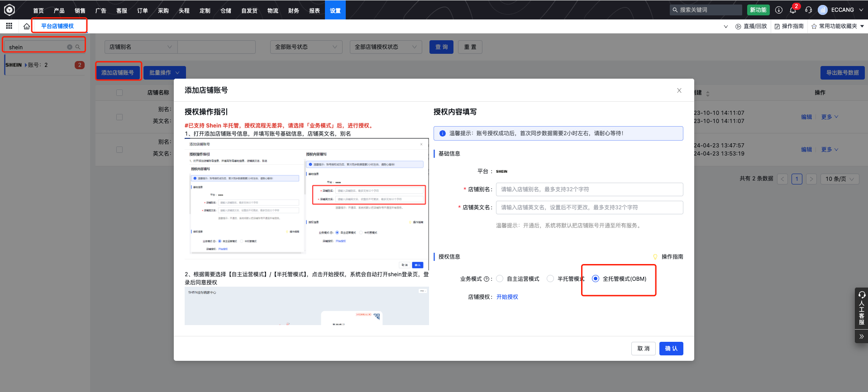This screenshot has height=392, width=868.
Task: Open the headset support icon
Action: click(x=808, y=10)
